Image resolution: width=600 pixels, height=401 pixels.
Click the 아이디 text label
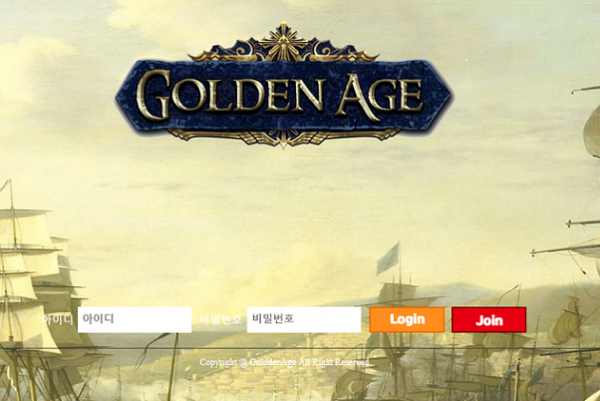(57, 319)
